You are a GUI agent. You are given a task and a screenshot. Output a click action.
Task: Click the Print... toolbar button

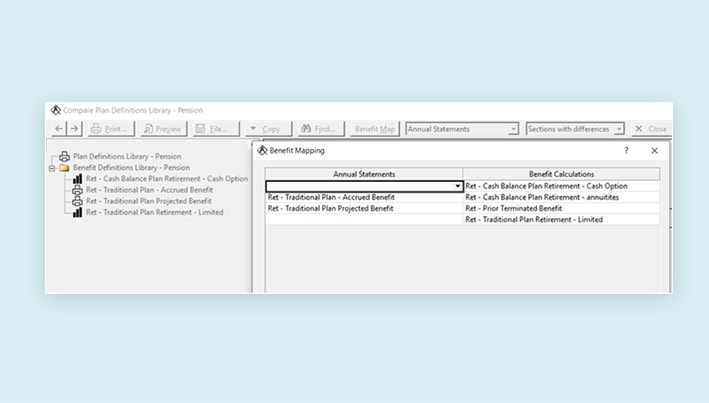pos(111,129)
